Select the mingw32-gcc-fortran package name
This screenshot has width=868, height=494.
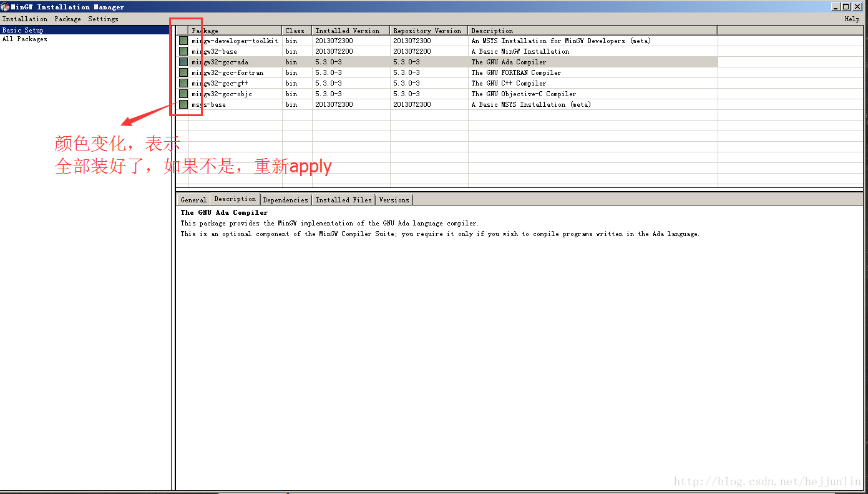[227, 72]
